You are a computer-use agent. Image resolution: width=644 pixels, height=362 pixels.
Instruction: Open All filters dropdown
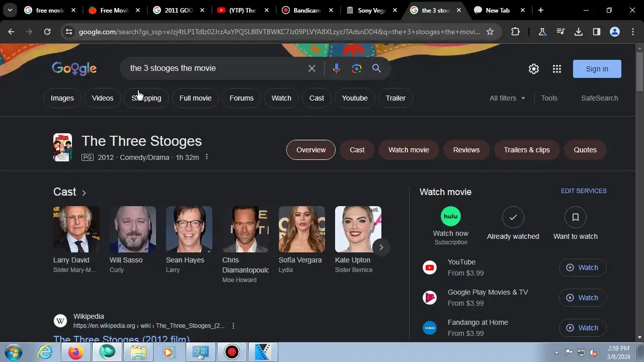507,98
